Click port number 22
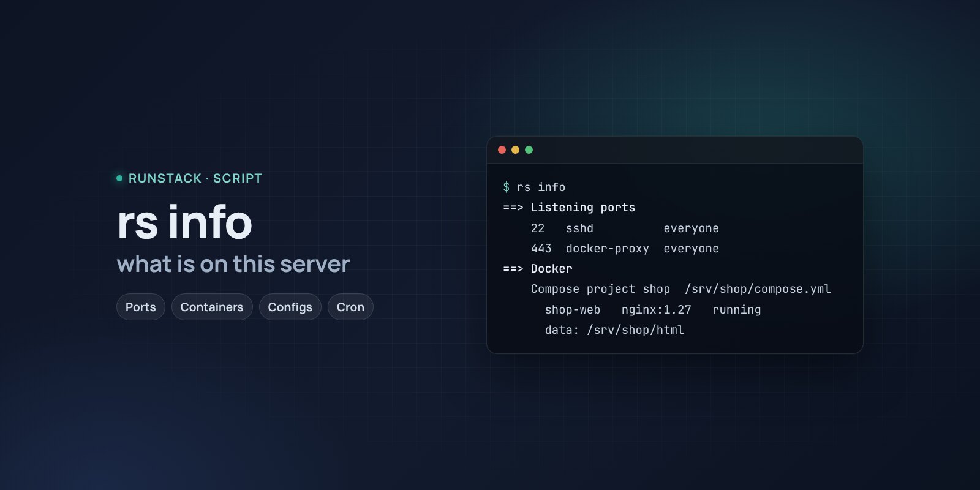Screen dimensions: 980x490 pyautogui.click(x=538, y=228)
